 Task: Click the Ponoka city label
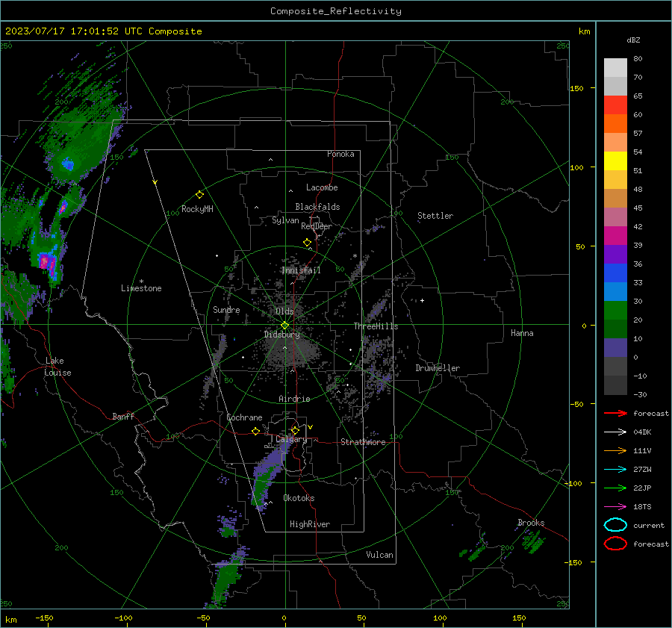tap(340, 154)
